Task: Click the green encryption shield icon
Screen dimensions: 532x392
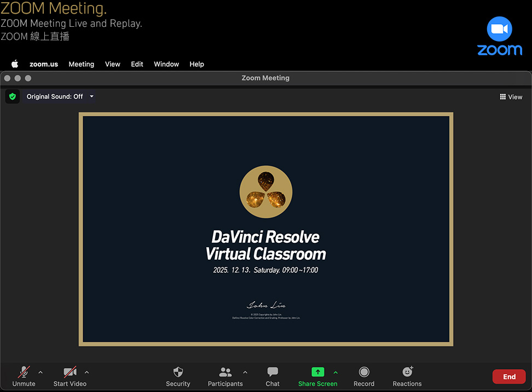Action: point(13,96)
